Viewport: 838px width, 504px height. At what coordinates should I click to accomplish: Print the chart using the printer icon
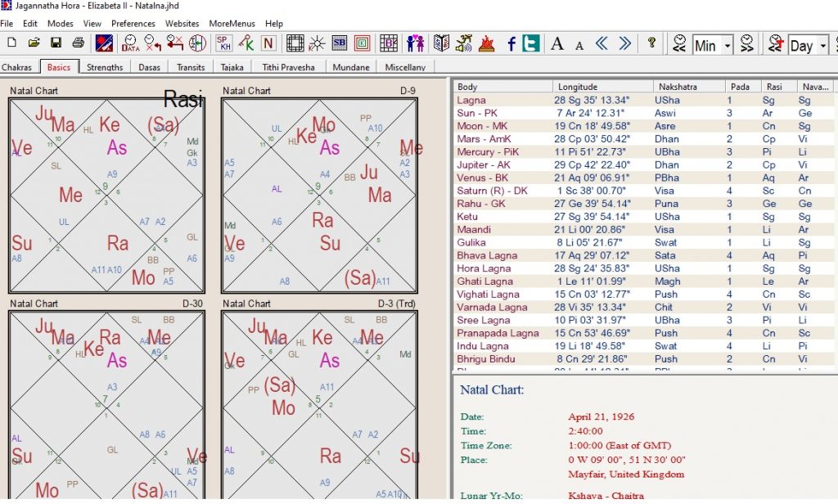click(78, 43)
